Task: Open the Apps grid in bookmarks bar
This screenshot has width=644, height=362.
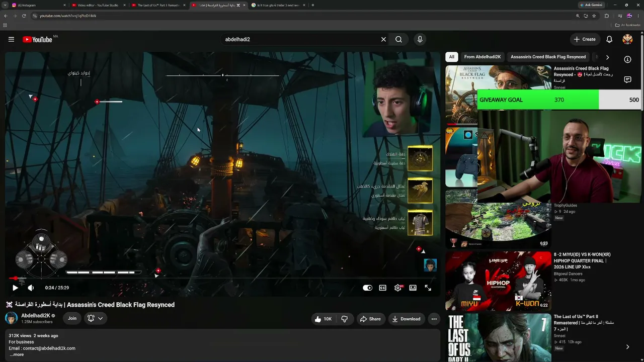Action: click(5, 25)
